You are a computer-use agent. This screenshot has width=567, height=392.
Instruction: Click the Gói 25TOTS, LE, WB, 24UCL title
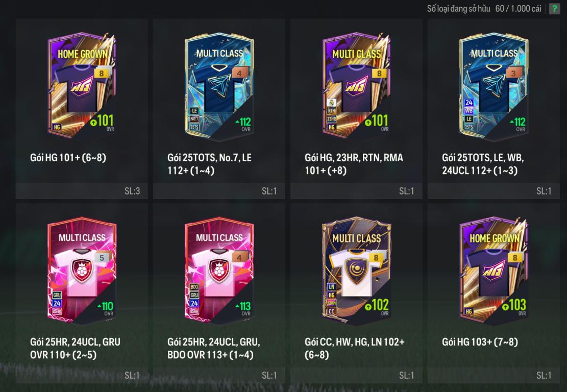click(483, 164)
